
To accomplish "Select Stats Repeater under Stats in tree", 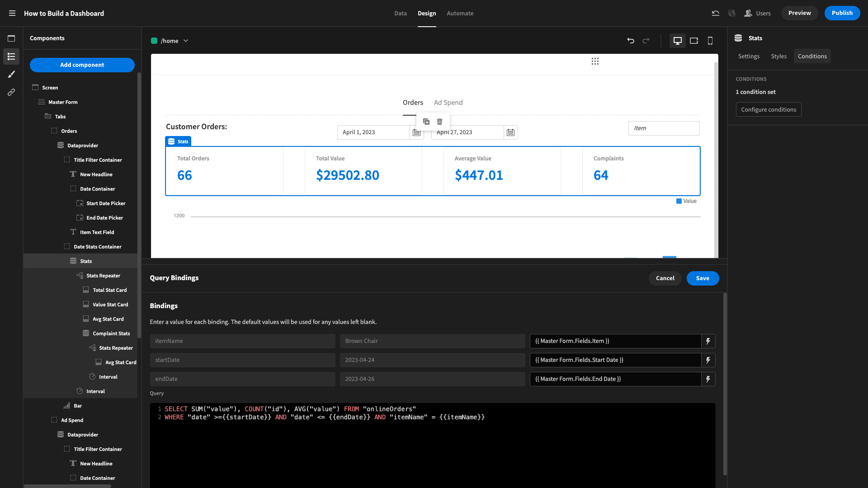I will (103, 276).
